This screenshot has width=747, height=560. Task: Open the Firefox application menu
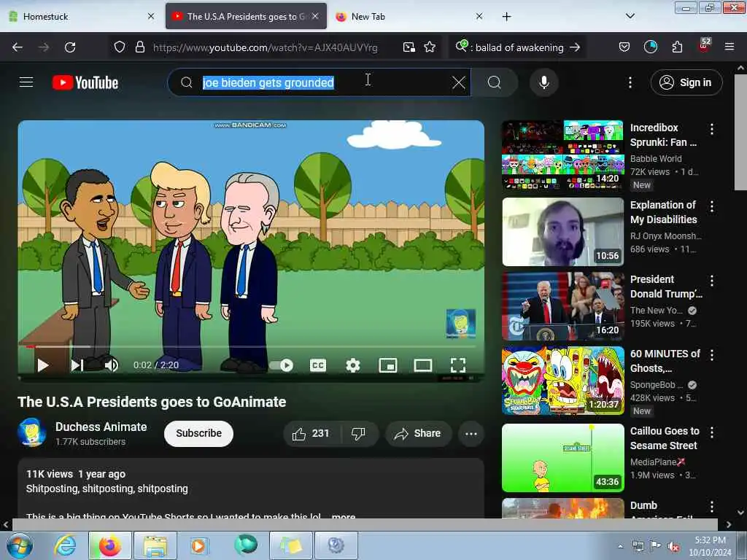click(x=729, y=47)
